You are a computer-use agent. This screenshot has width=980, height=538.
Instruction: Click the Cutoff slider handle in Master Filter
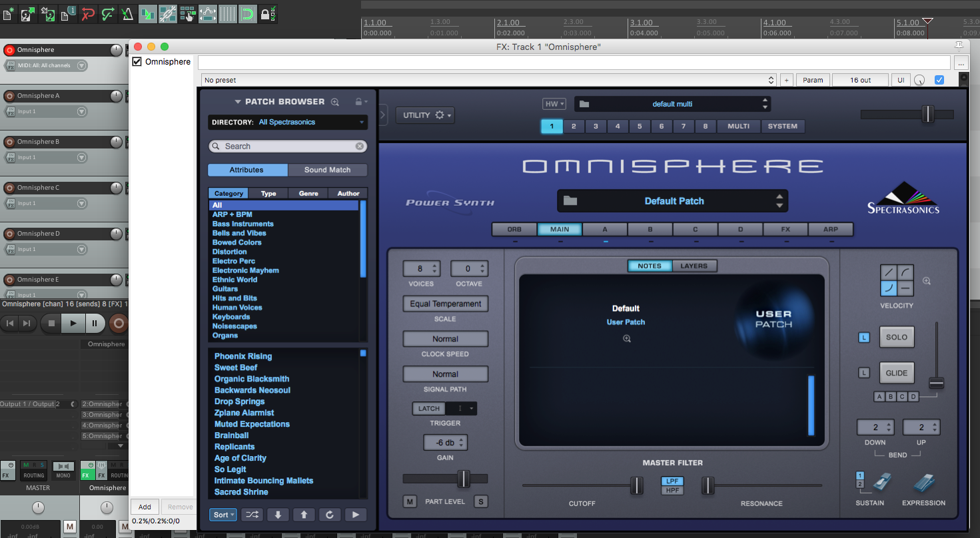click(637, 485)
